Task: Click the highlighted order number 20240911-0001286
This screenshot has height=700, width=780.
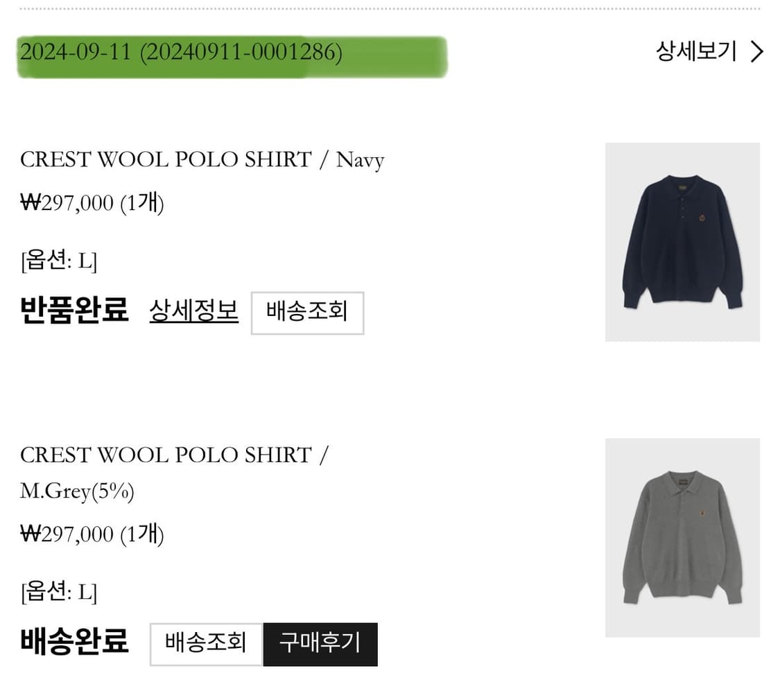Action: [x=241, y=52]
